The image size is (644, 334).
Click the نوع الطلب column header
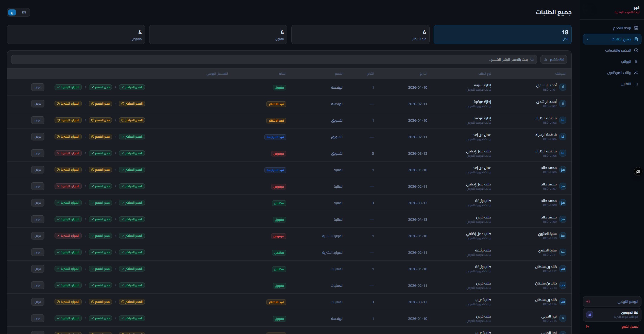pyautogui.click(x=485, y=74)
